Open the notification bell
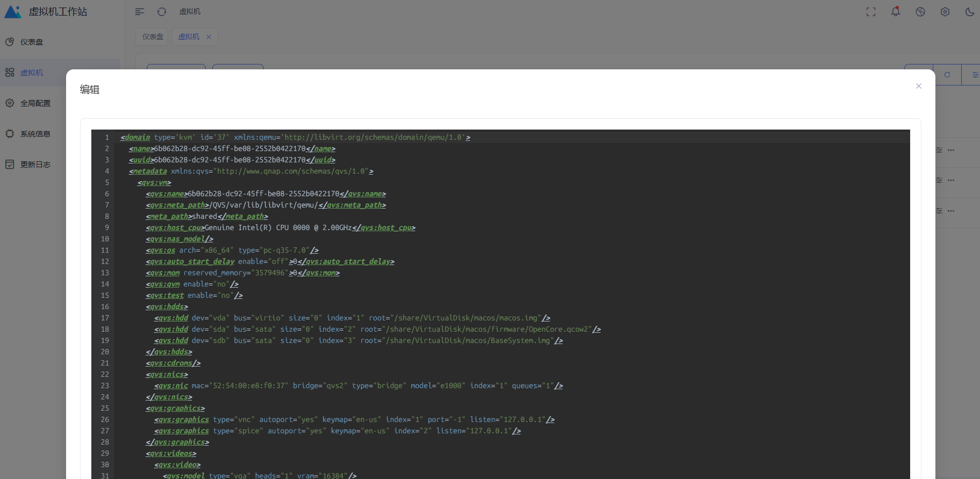The height and width of the screenshot is (479, 980). coord(896,11)
